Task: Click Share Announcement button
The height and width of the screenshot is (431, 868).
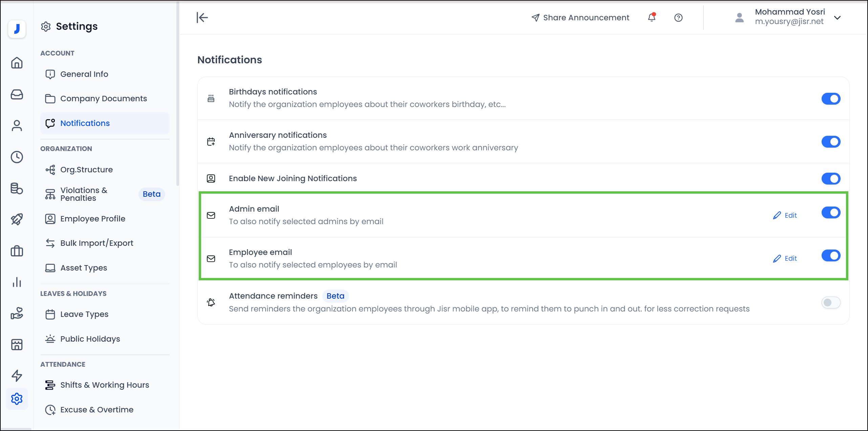Action: tap(580, 18)
